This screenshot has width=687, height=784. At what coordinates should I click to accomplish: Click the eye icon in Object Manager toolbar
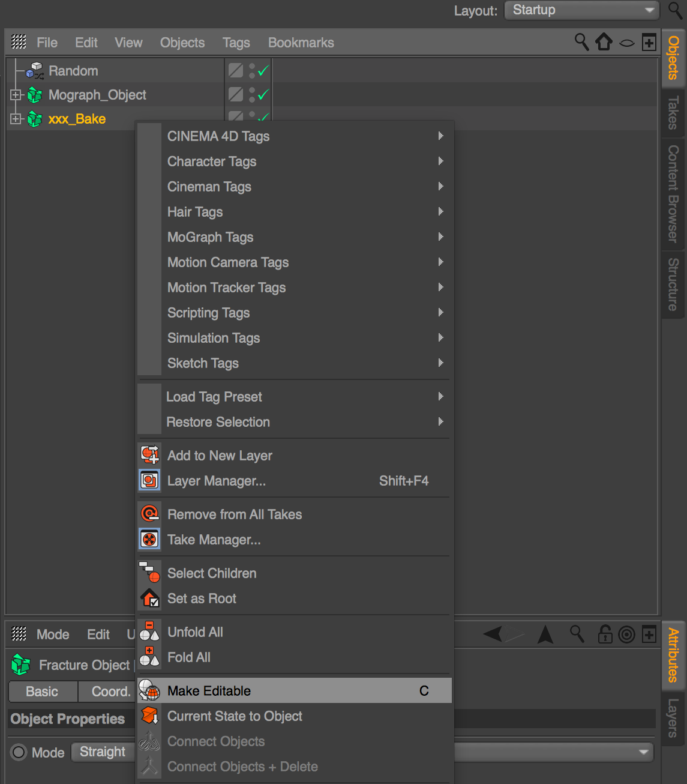pyautogui.click(x=626, y=43)
